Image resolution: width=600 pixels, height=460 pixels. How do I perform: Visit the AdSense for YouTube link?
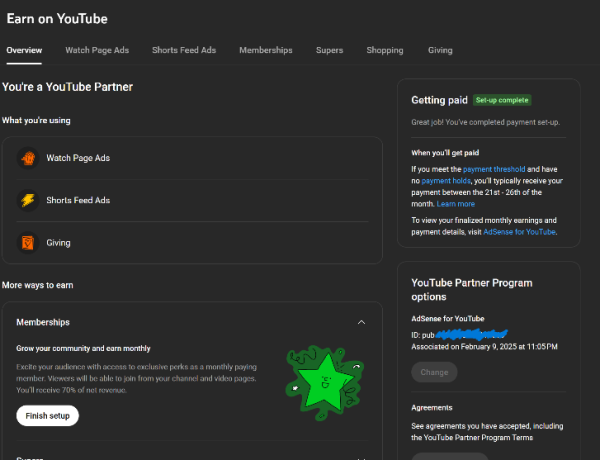pyautogui.click(x=519, y=232)
